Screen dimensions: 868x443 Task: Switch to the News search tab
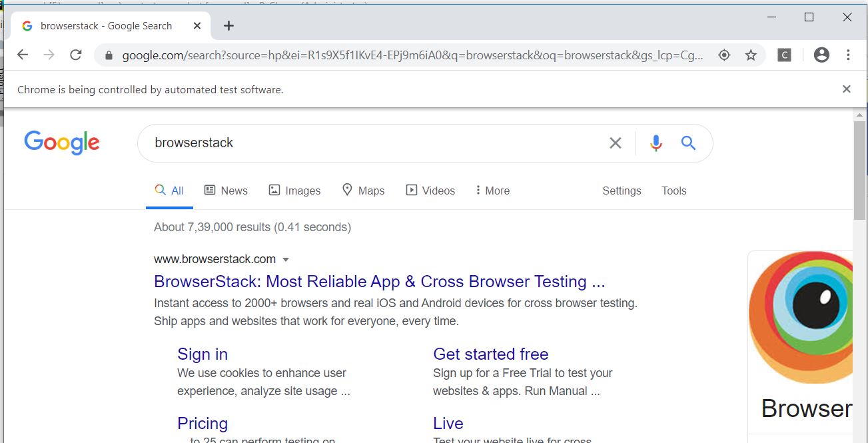pyautogui.click(x=226, y=191)
